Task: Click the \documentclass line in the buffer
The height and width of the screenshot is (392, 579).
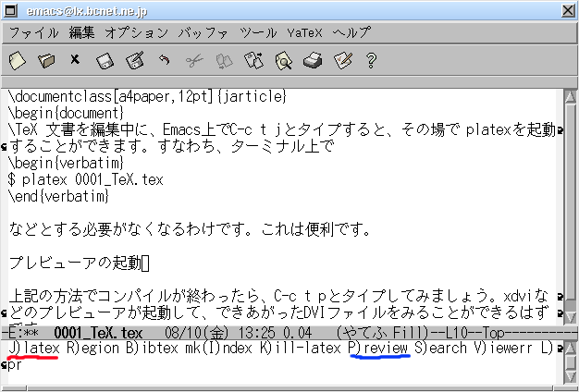Action: [147, 97]
